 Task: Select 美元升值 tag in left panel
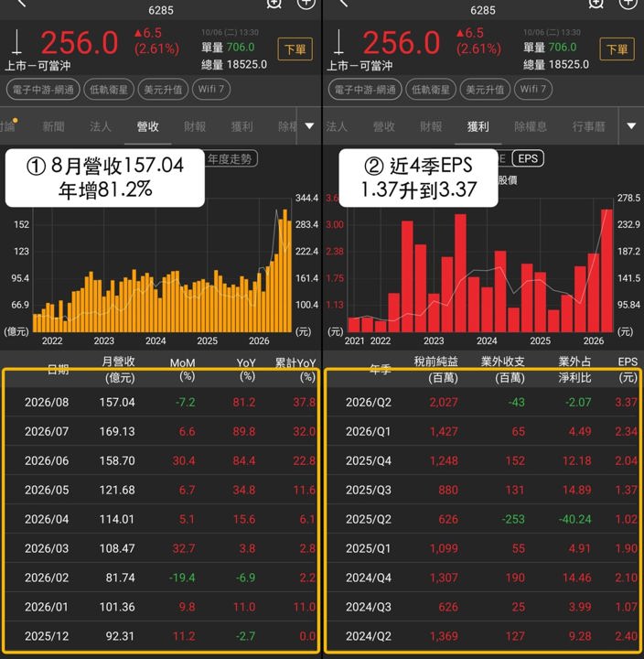(x=163, y=90)
